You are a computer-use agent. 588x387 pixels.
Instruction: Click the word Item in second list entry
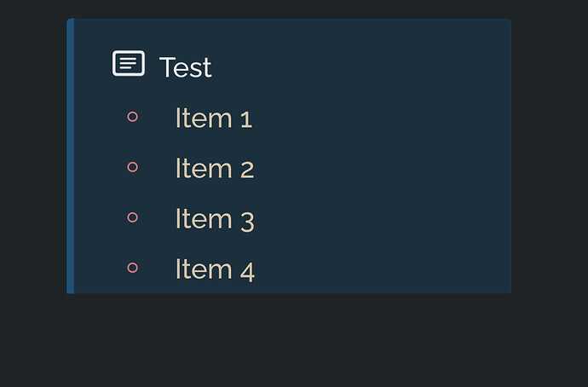204,168
